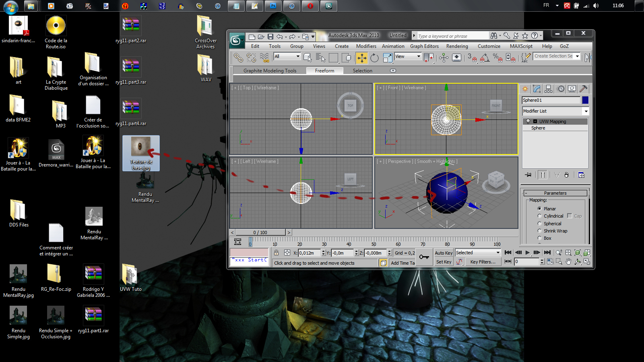Select Spherical mapping radio button
This screenshot has height=362, width=644.
click(539, 224)
